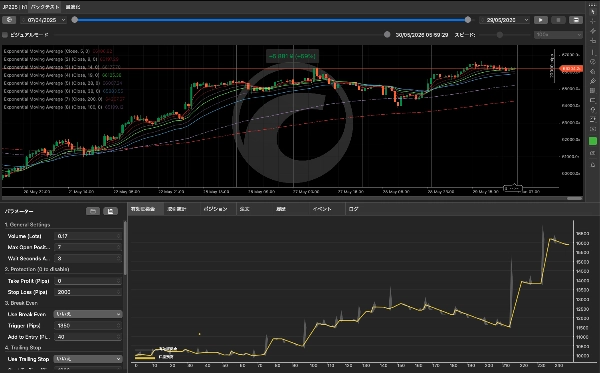Start the backtest with the play button
Screen dimensions: 600x373
point(541,20)
